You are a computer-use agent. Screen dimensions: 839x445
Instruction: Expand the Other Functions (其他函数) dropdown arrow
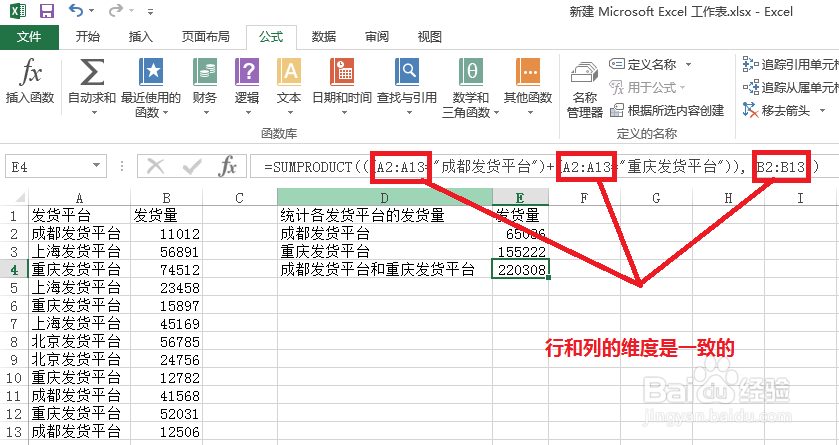point(530,112)
